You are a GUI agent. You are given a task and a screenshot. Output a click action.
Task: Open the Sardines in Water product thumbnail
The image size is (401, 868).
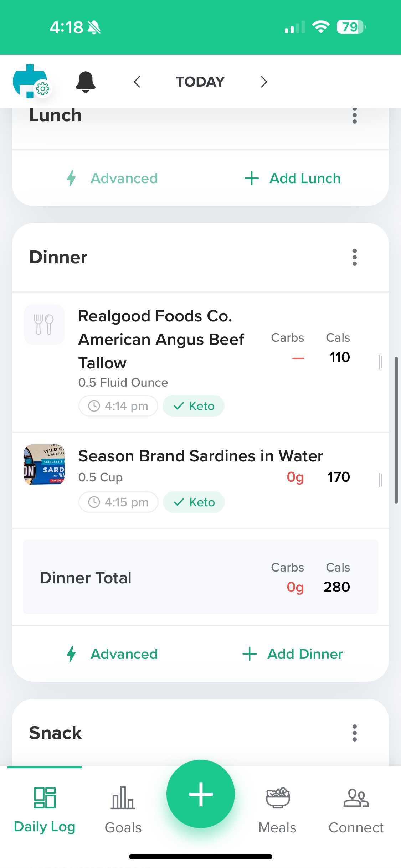click(x=44, y=464)
